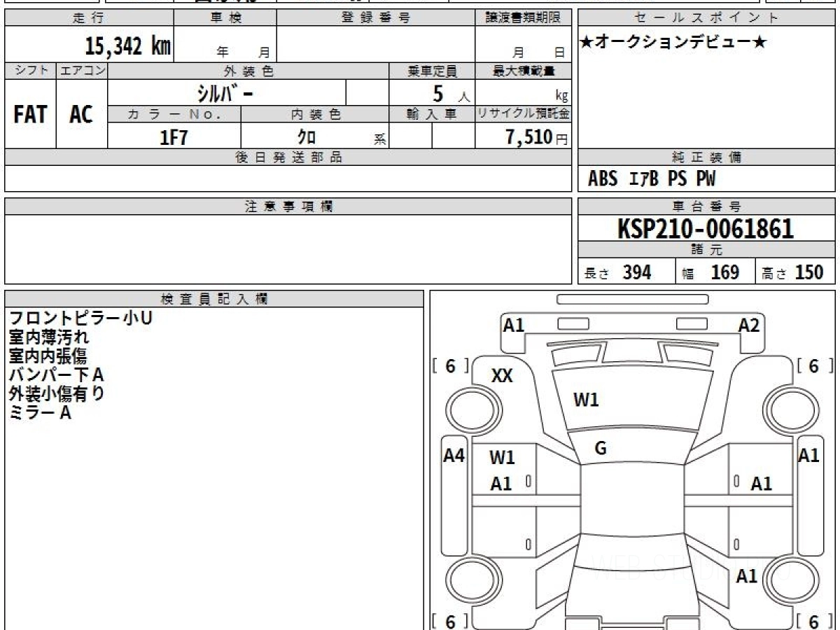Select the 室内内張傷 inspector note
Screen dimensions: 840x630
click(x=49, y=356)
